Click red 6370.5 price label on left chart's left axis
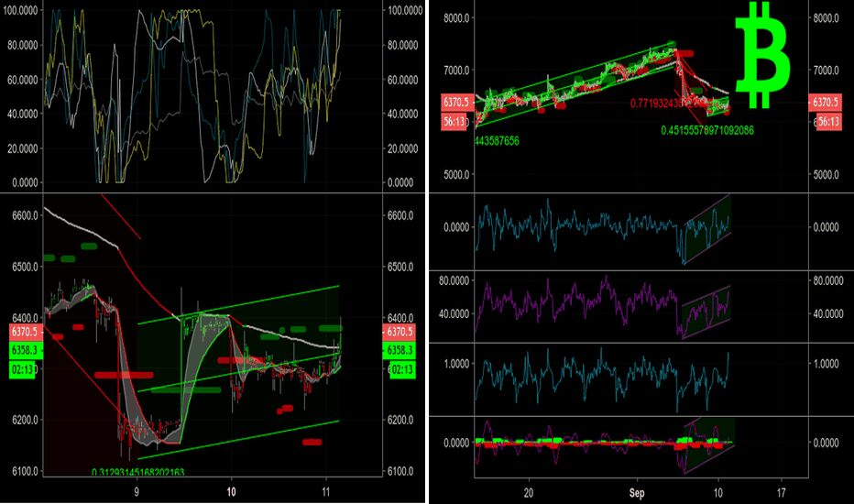The image size is (854, 504). pos(25,332)
